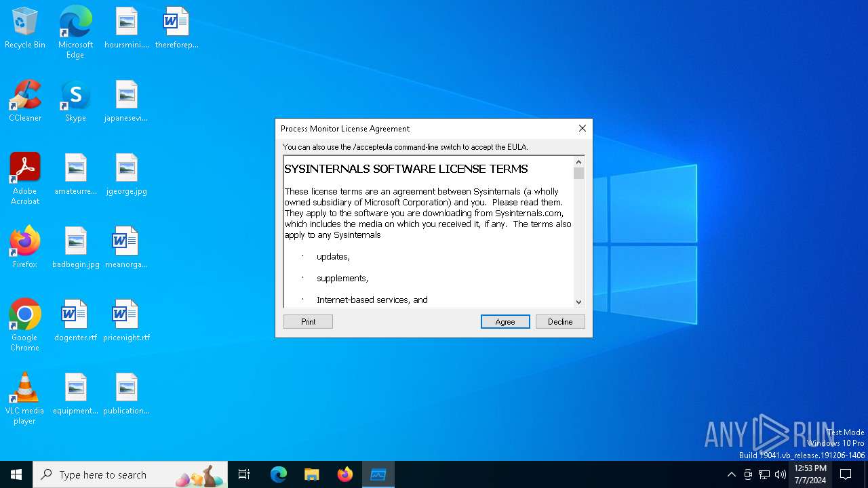This screenshot has height=488, width=868.
Task: Open the Windows Start menu
Action: (16, 474)
